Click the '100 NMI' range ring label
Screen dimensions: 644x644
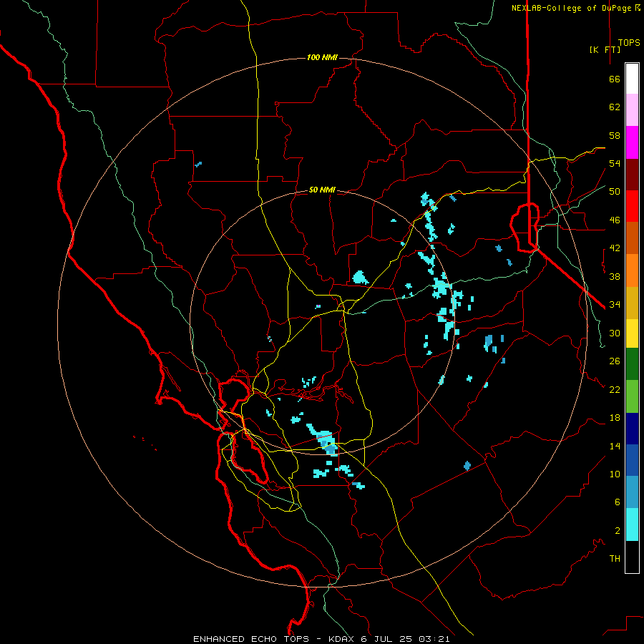[x=322, y=57]
